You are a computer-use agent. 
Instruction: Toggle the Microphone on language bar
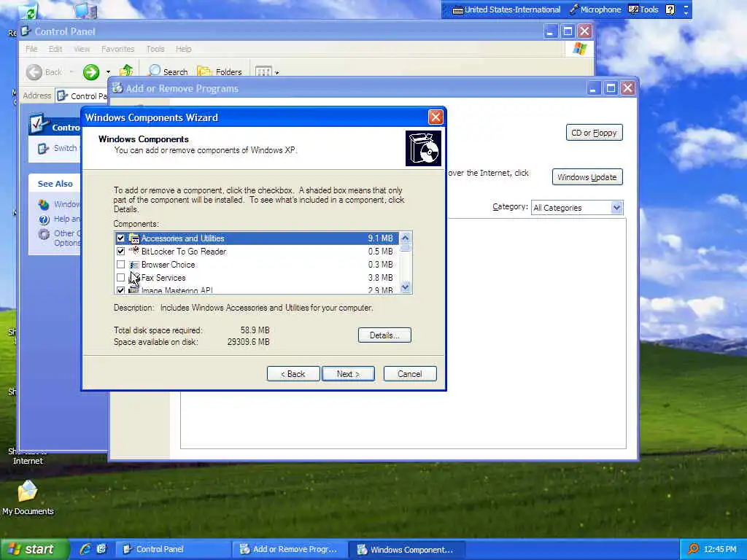tap(595, 9)
